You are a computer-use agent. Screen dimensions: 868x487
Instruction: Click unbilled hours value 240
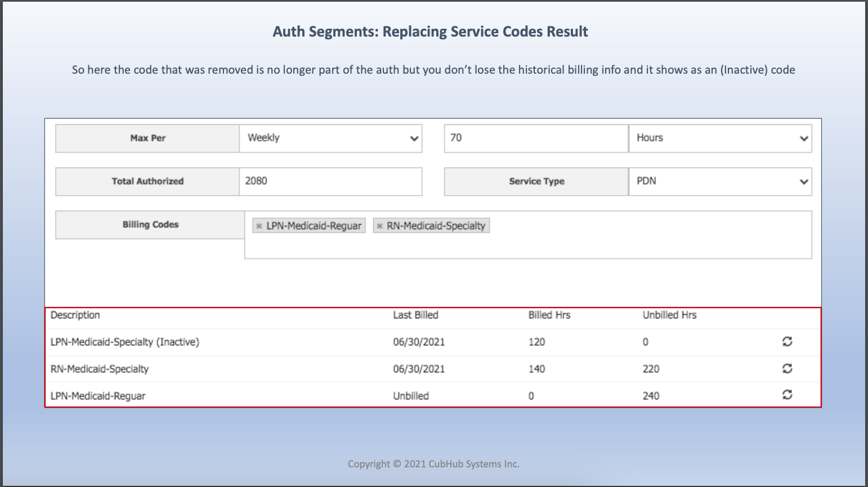(x=651, y=396)
